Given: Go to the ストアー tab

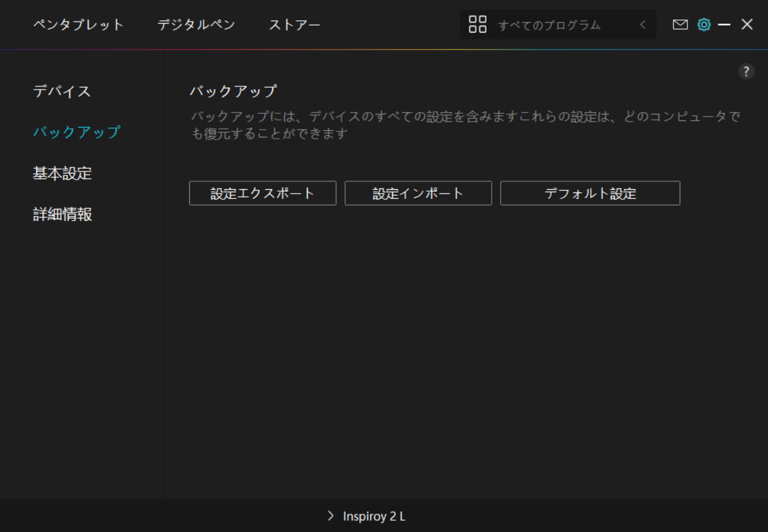Looking at the screenshot, I should (295, 25).
